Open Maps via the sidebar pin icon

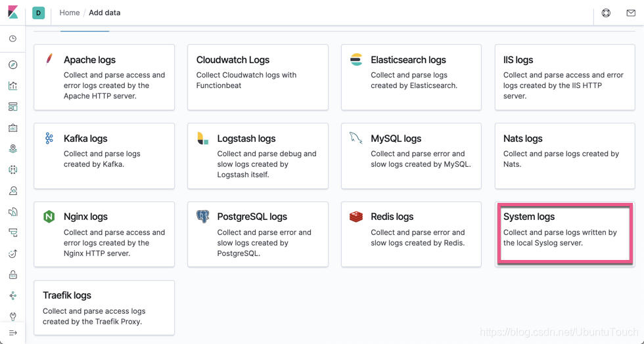12,149
